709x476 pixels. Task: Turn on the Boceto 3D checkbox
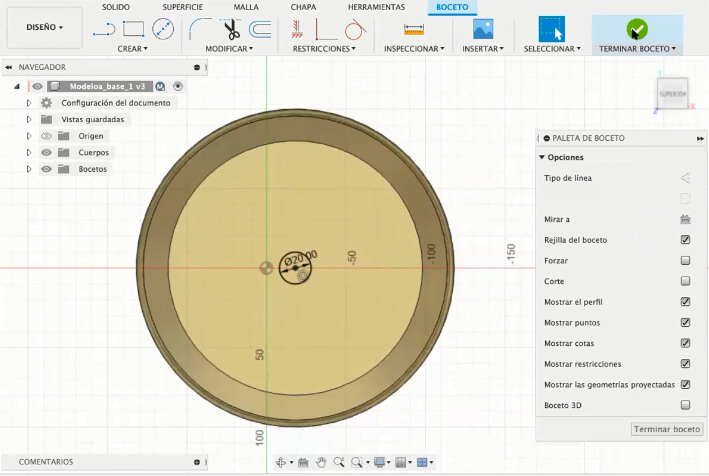[x=685, y=405]
